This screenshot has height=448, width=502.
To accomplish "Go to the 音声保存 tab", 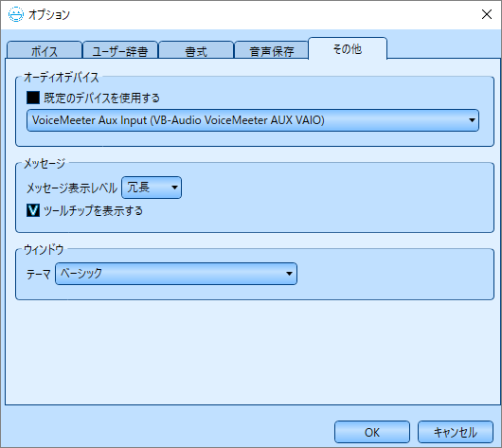I will (x=272, y=50).
